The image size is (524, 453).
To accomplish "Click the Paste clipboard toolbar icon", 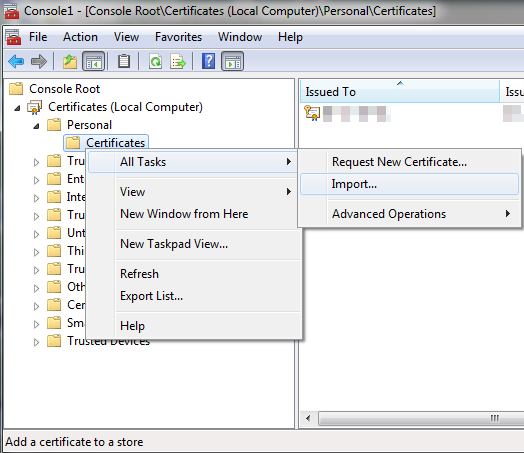I will click(124, 61).
